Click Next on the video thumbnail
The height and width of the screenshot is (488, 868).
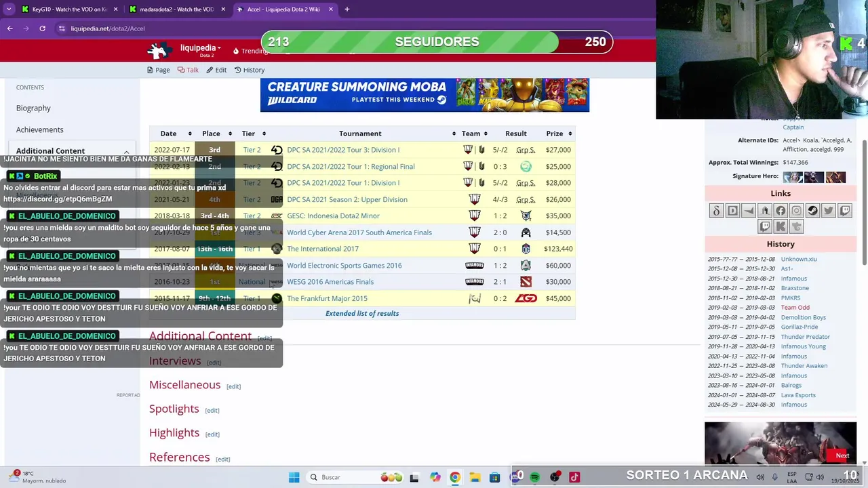click(x=842, y=455)
